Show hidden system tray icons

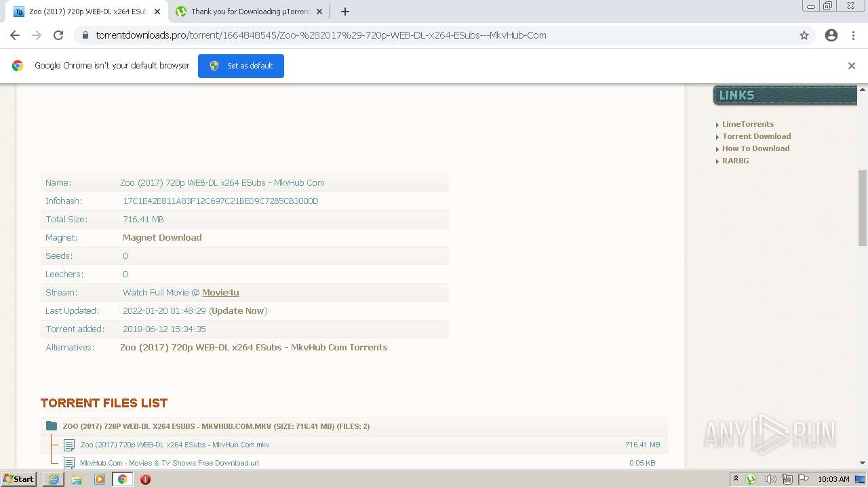click(x=736, y=479)
